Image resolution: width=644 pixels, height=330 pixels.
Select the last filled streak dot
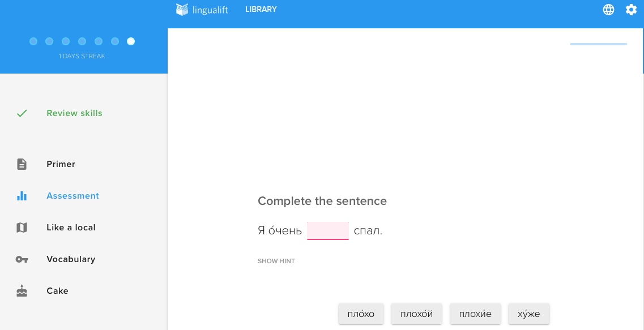coord(131,41)
